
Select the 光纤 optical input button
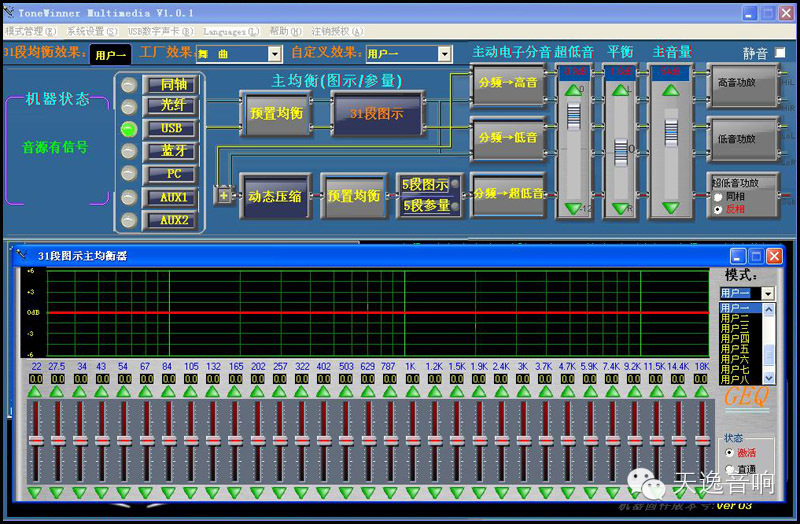pyautogui.click(x=171, y=106)
